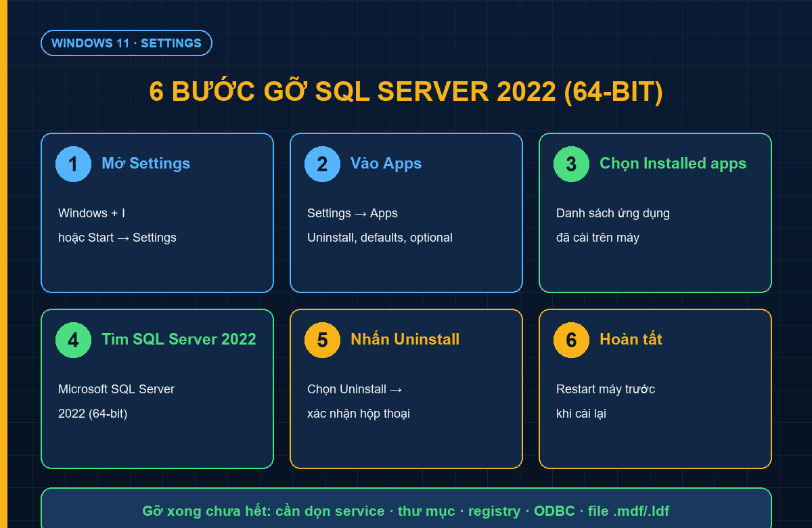Viewport: 812px width, 528px height.
Task: Select the main title '6 BƯỚC GỠ SQL SERVER 2022 (64-BIT)'
Action: coord(406,91)
